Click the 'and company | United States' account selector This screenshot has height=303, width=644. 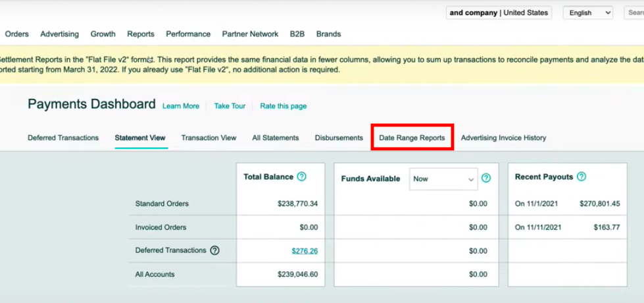tap(499, 13)
